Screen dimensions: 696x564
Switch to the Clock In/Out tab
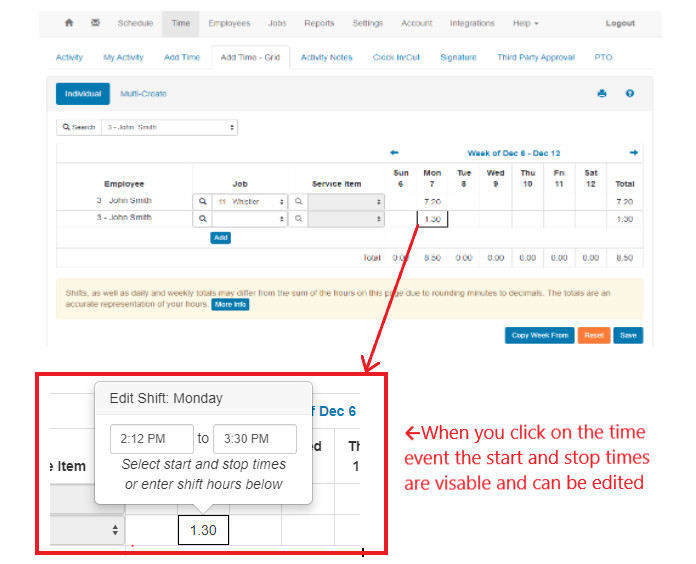point(396,57)
